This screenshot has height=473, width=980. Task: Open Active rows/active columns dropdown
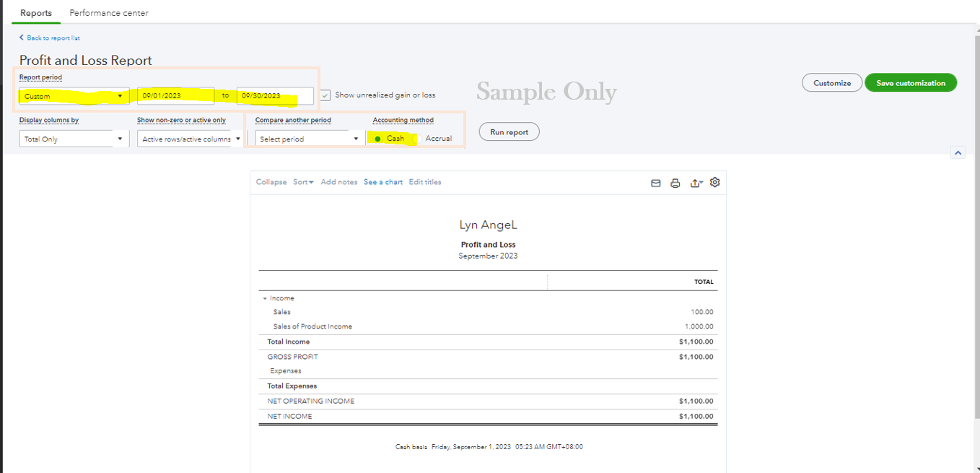[x=191, y=139]
